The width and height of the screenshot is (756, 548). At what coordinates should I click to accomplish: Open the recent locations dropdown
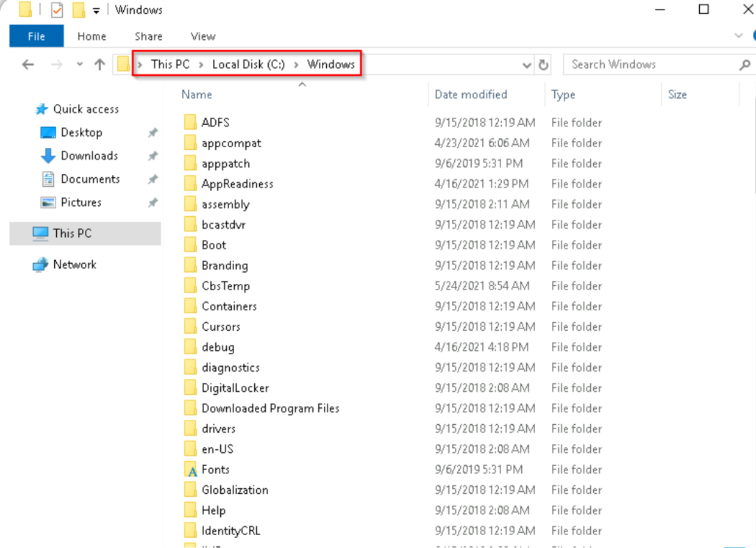click(x=79, y=64)
